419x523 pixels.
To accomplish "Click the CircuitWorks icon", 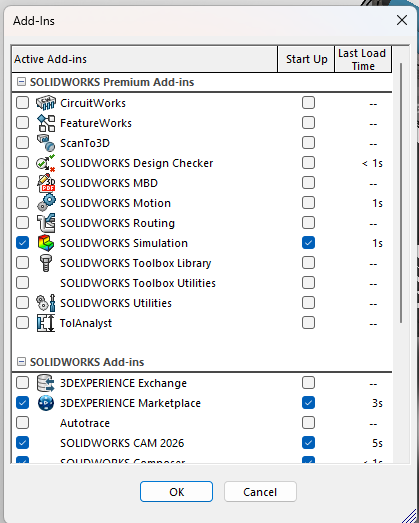I will pyautogui.click(x=46, y=103).
